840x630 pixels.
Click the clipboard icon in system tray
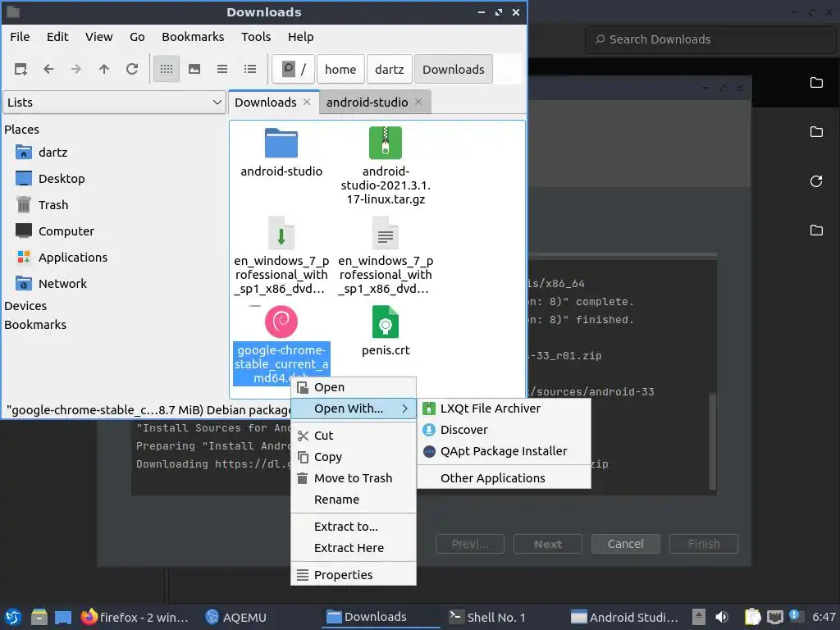pyautogui.click(x=752, y=617)
